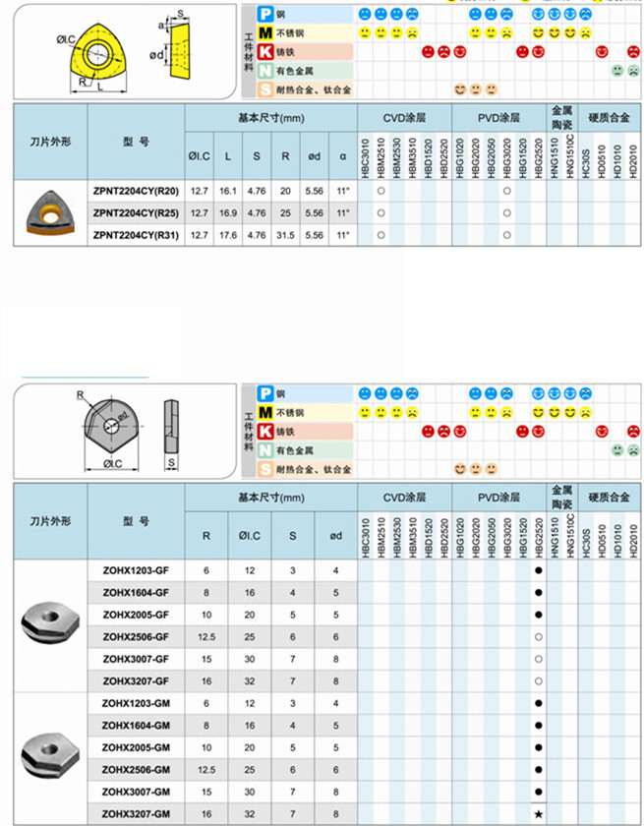
Task: Click the star marker in the ZOHX3207-GM row
Action: click(x=538, y=815)
